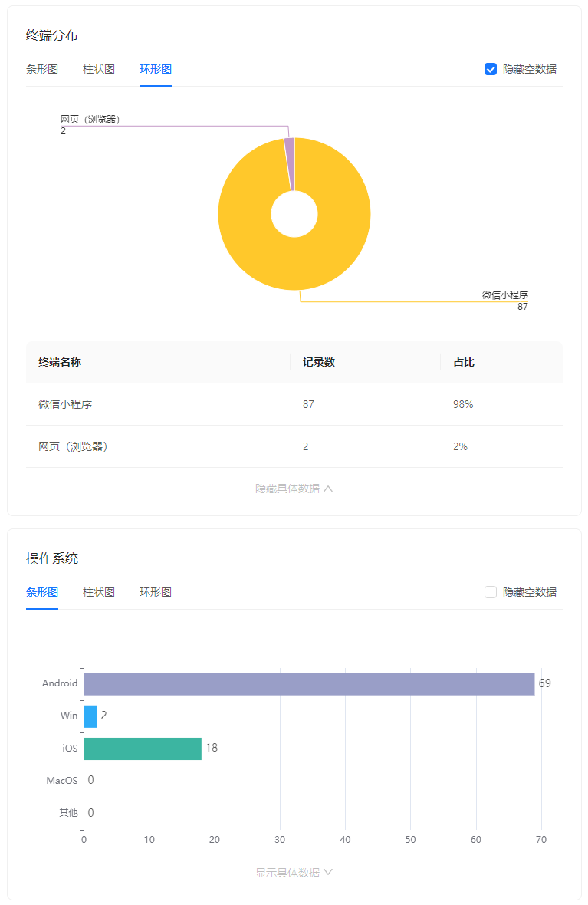Image resolution: width=588 pixels, height=905 pixels.
Task: Click the 2% cell
Action: pyautogui.click(x=460, y=446)
